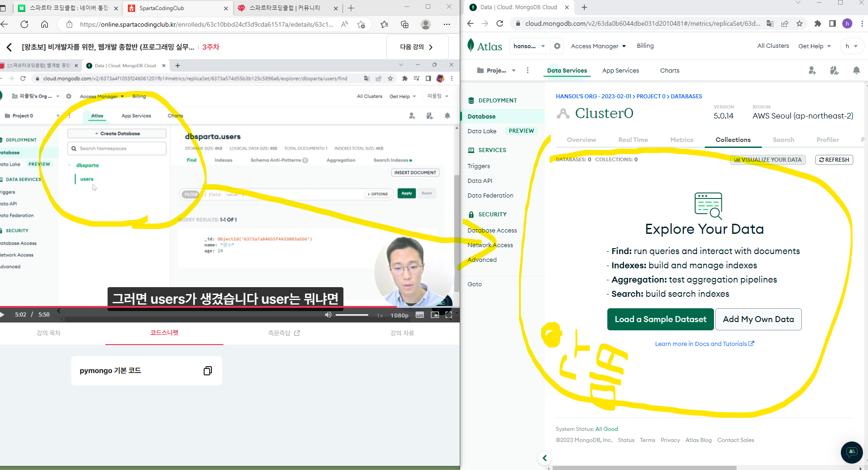Click Add My Own Data
868x470 pixels.
click(758, 319)
